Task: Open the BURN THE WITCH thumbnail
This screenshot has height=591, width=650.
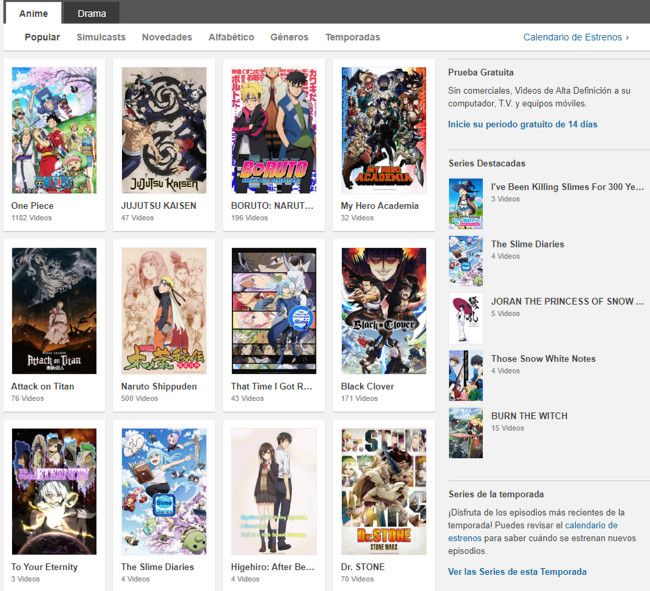Action: [466, 433]
